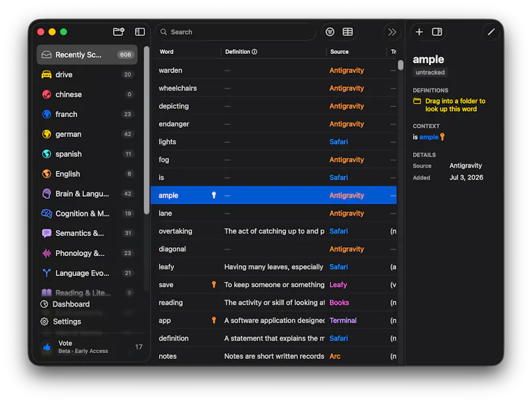The image size is (532, 403).
Task: Select Recently Scanned inbox folder
Action: click(87, 55)
